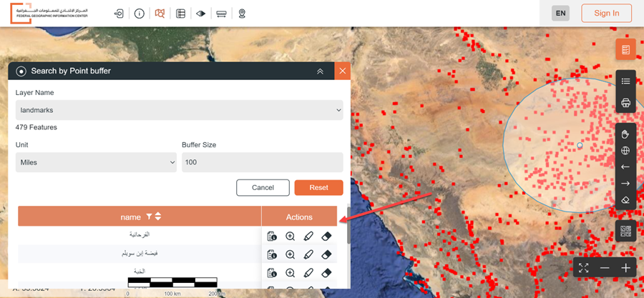Zoom to feature in الخبة row

tap(290, 272)
